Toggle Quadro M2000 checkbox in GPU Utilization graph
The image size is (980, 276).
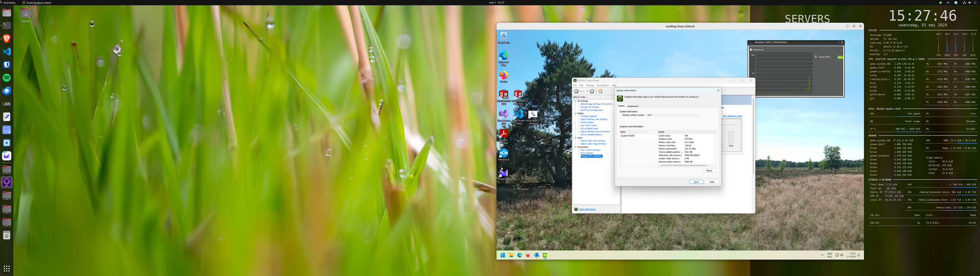click(x=816, y=57)
